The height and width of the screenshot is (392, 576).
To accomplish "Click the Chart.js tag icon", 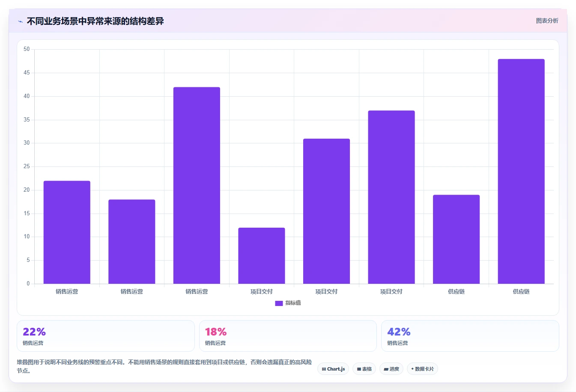I will tap(324, 369).
